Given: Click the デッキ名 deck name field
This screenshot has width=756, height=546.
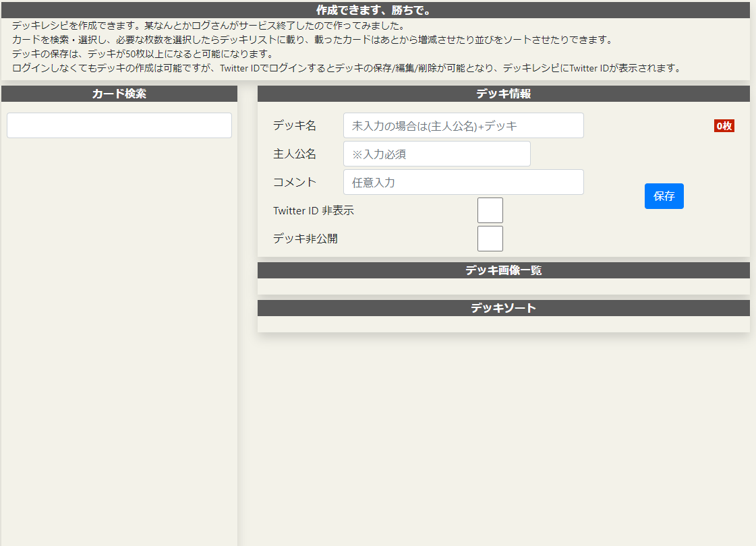Looking at the screenshot, I should click(465, 125).
